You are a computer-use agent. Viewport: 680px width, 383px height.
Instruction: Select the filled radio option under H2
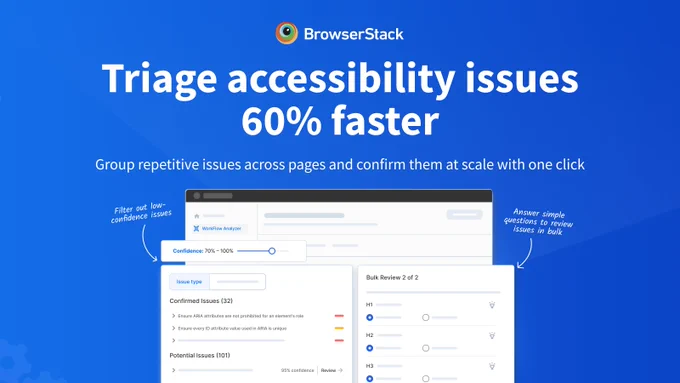tap(369, 348)
